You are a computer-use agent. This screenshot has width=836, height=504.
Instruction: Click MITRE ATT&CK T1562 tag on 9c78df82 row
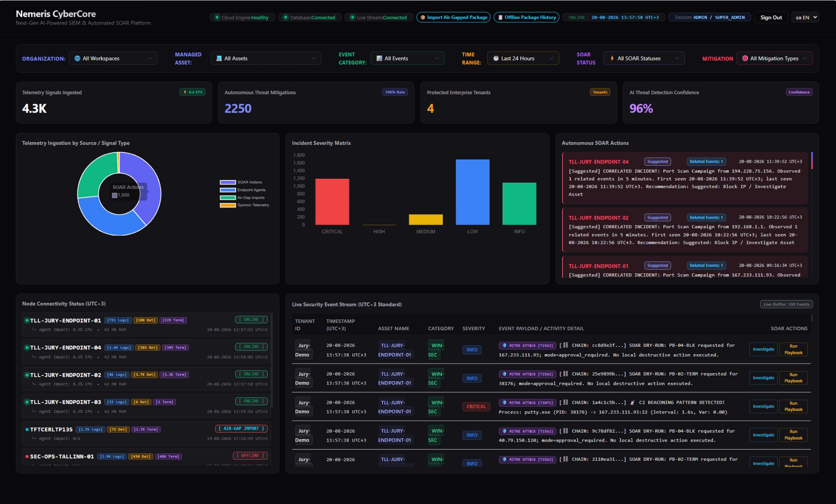pos(527,431)
